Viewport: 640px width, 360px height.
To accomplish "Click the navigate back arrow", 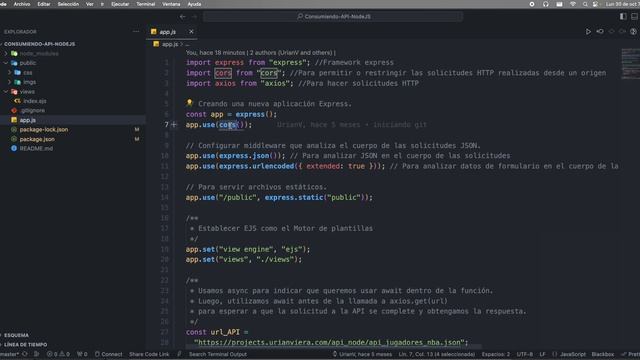I will coord(182,16).
